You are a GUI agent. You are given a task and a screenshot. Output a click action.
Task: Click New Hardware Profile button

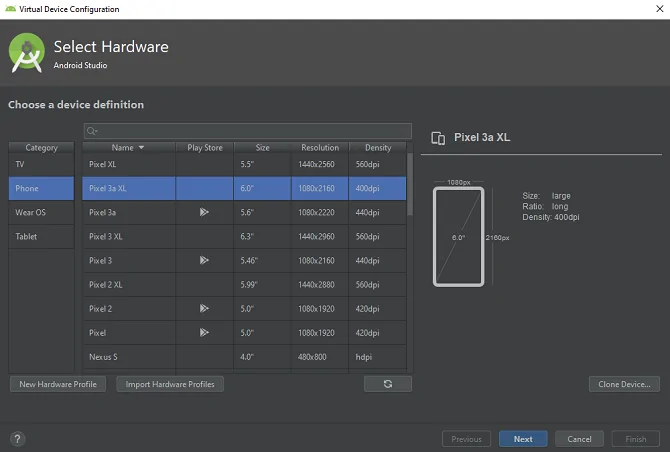pyautogui.click(x=57, y=384)
